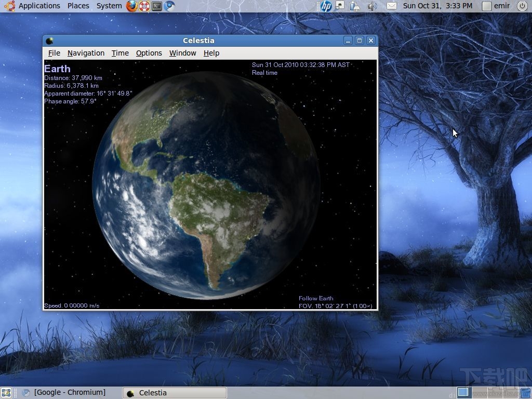Image resolution: width=532 pixels, height=399 pixels.
Task: Click the Celestia taskbar button
Action: coord(175,393)
